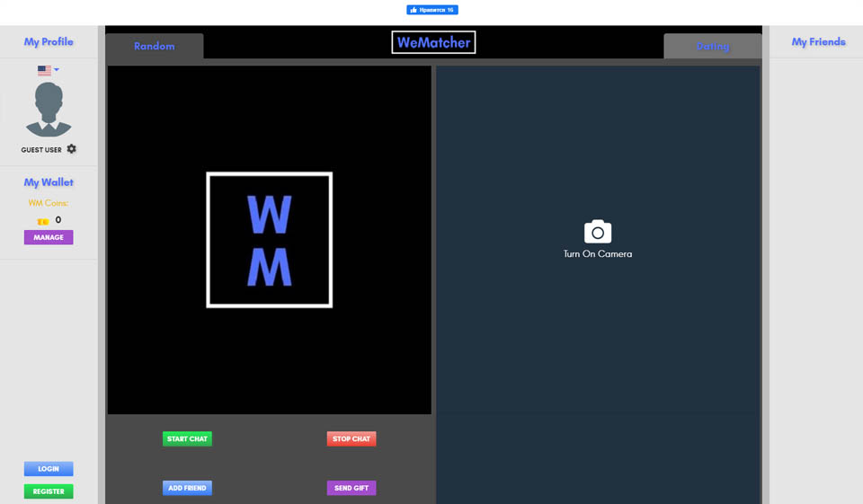This screenshot has height=504, width=863.
Task: Click the WeMatcher logo in header
Action: [433, 42]
